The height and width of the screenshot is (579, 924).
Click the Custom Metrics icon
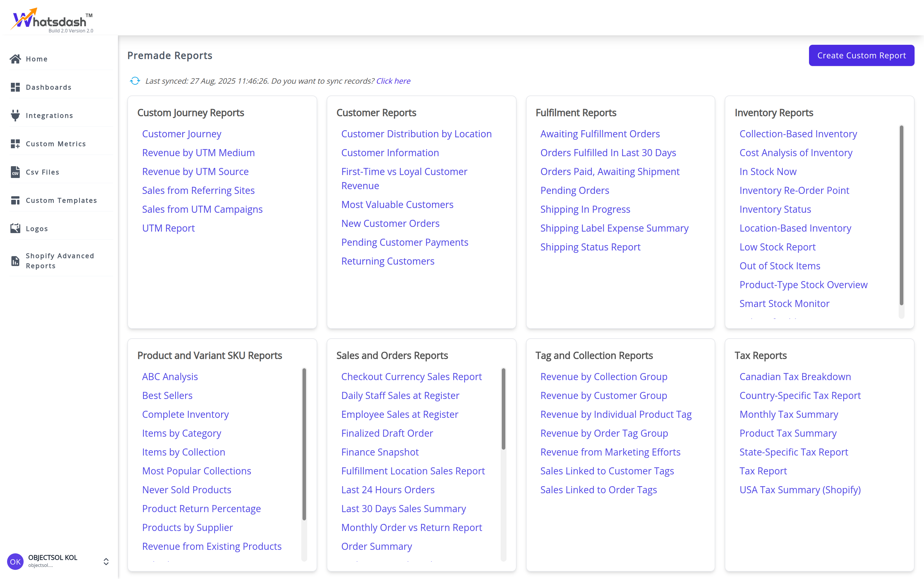pyautogui.click(x=15, y=143)
